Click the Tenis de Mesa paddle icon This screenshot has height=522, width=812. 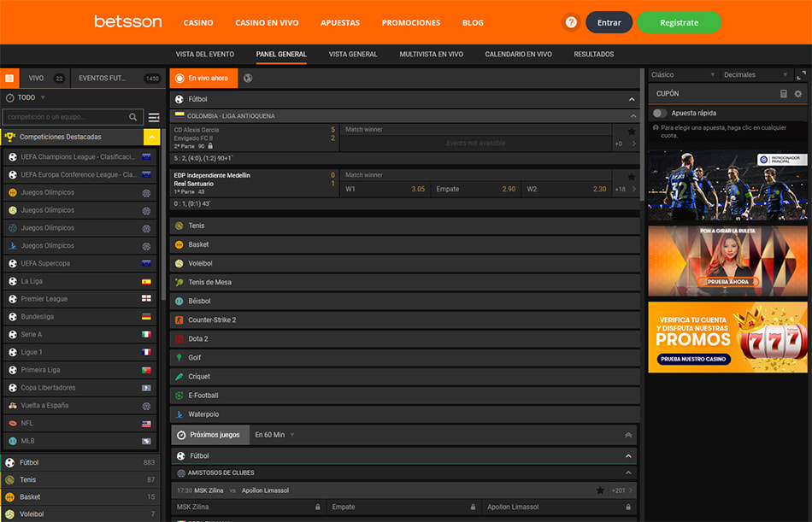[x=179, y=282]
